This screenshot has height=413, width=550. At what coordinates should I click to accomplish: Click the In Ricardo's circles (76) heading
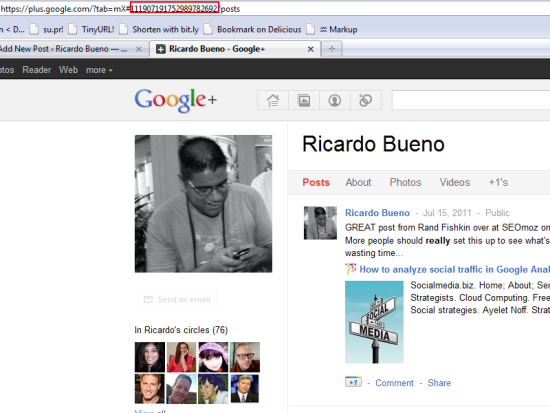[181, 330]
